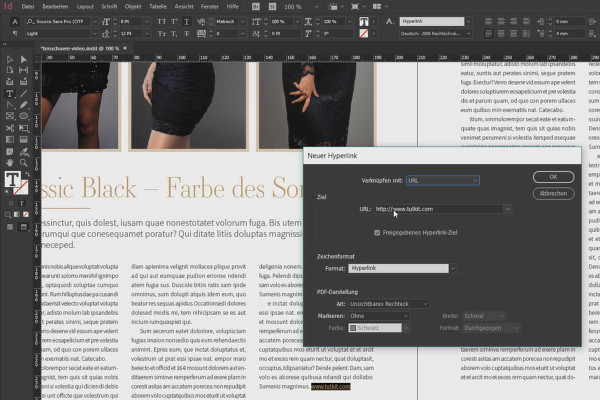The width and height of the screenshot is (600, 400).
Task: Open the font family Source Sans Pro dropdown
Action: (94, 21)
